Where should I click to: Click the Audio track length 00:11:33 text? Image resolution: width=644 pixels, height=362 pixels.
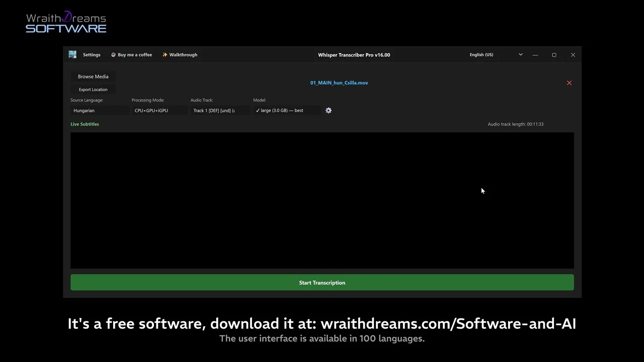pyautogui.click(x=516, y=124)
